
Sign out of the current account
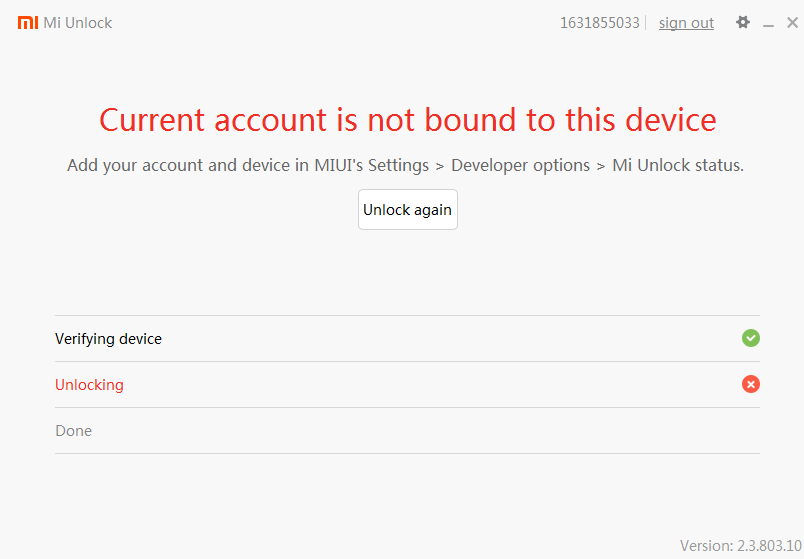pyautogui.click(x=686, y=23)
